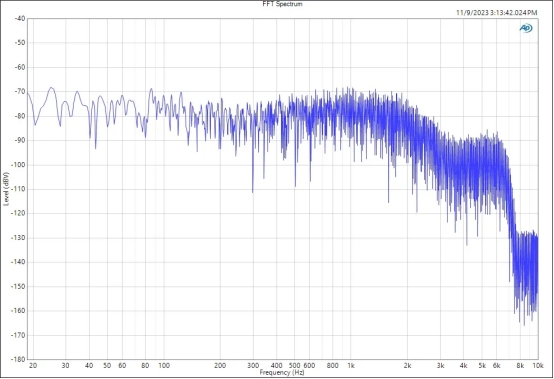Viewport: 554px width, 379px height.
Task: Click the 100 Hz frequency axis label
Action: 164,366
